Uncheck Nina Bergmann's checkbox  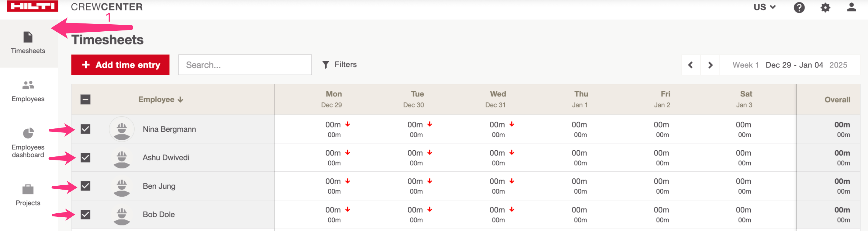(x=86, y=129)
